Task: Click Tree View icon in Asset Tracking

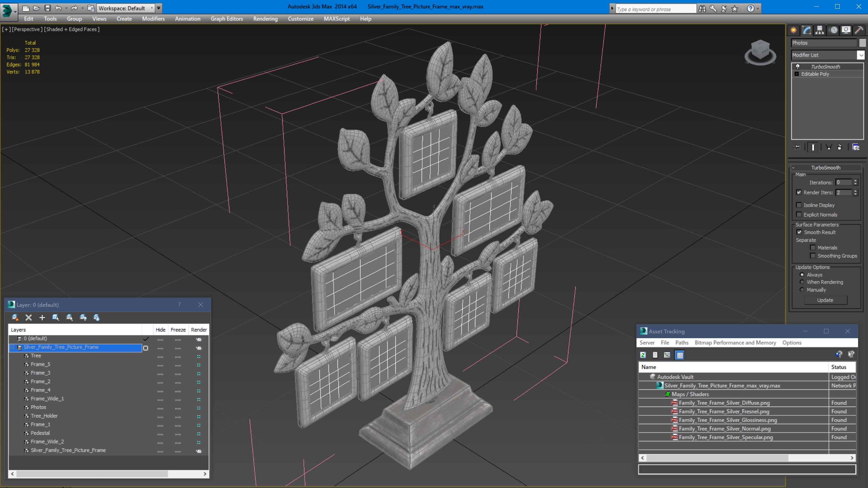Action: point(667,355)
